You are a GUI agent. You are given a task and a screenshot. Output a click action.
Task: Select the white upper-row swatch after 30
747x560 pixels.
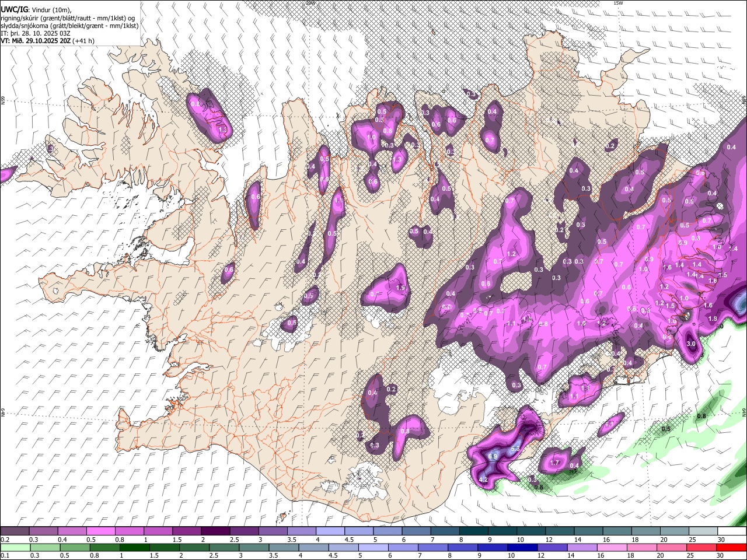coord(732,531)
